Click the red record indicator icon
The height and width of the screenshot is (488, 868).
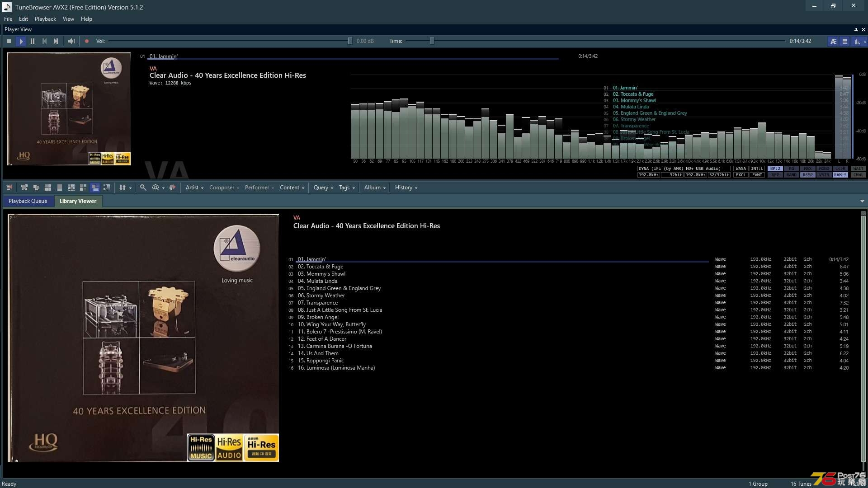tap(87, 41)
